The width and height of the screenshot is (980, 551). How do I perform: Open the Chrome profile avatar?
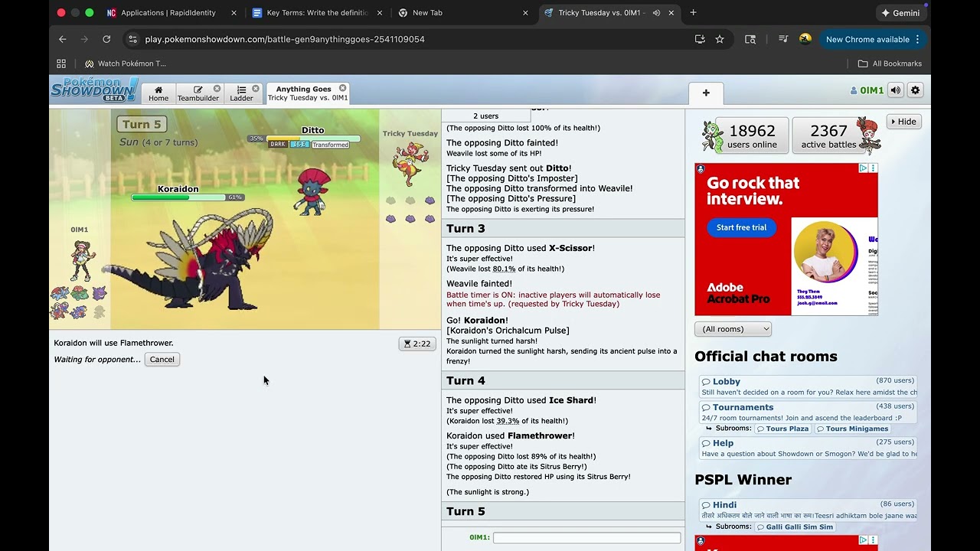[805, 39]
